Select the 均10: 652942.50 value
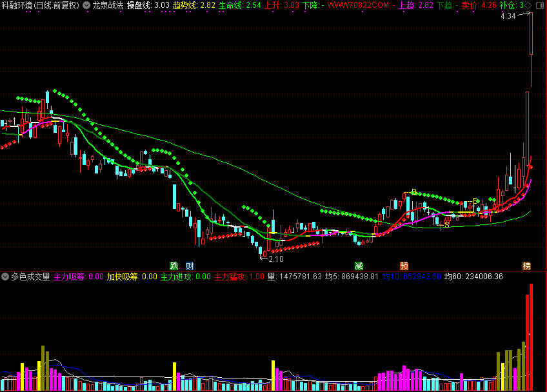547x392 pixels. click(x=412, y=277)
